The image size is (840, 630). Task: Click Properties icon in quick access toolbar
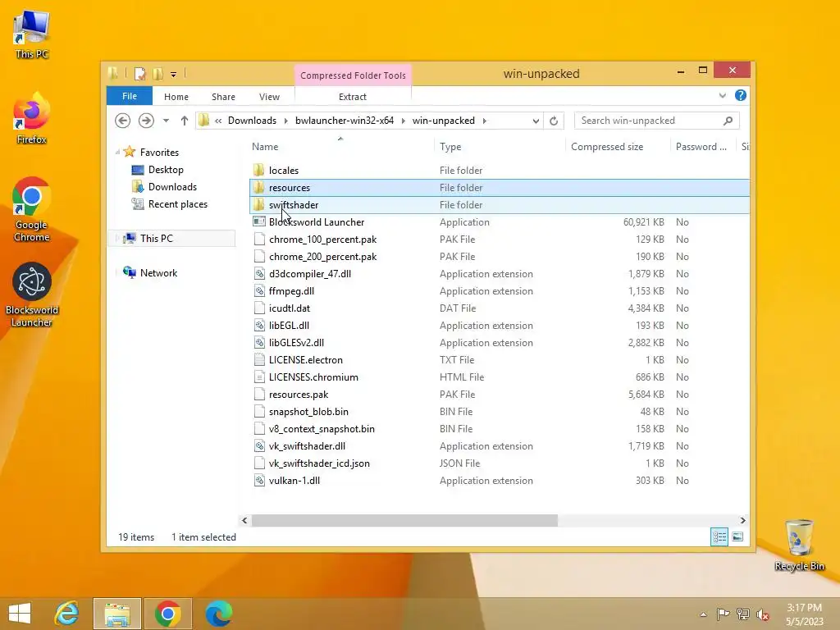139,73
